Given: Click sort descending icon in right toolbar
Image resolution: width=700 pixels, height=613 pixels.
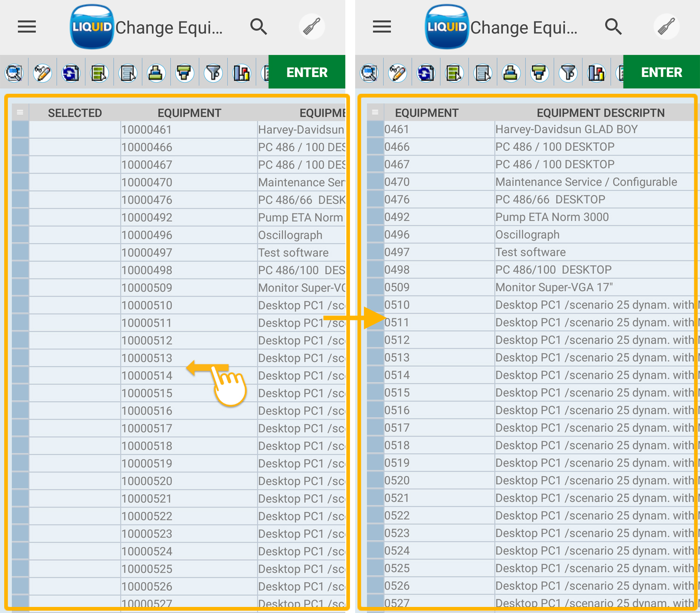Looking at the screenshot, I should click(x=539, y=73).
